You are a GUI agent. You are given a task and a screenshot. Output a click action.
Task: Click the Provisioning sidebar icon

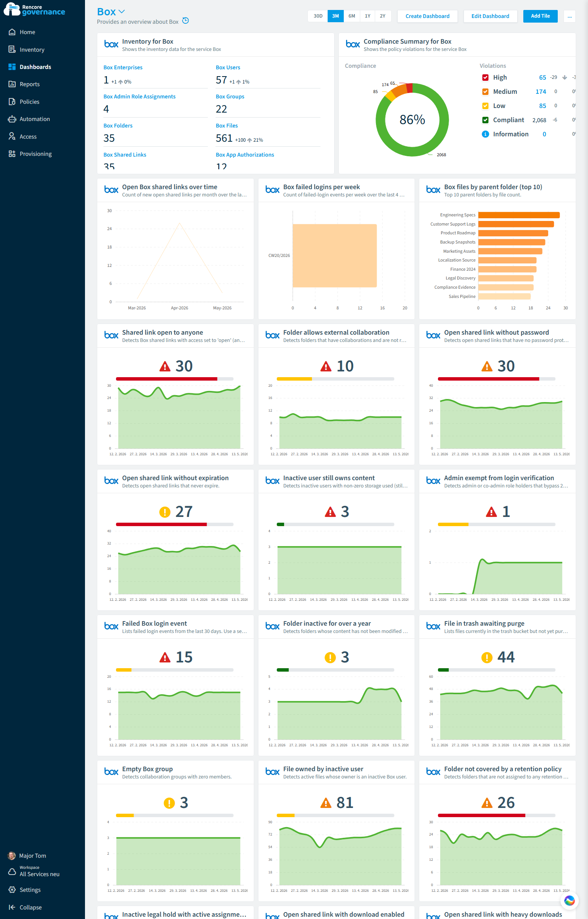click(12, 154)
